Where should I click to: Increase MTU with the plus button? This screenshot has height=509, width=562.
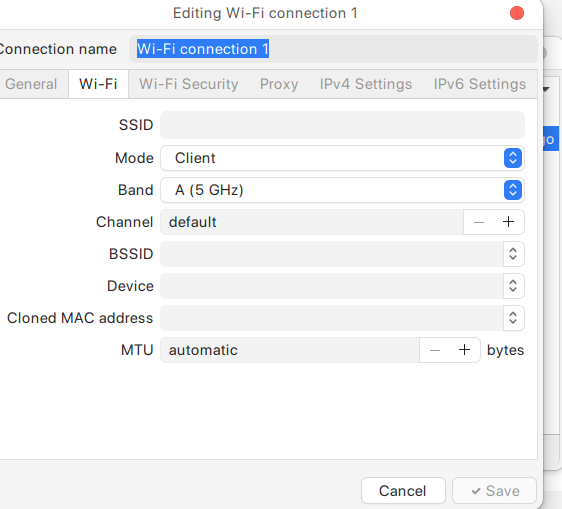click(465, 350)
